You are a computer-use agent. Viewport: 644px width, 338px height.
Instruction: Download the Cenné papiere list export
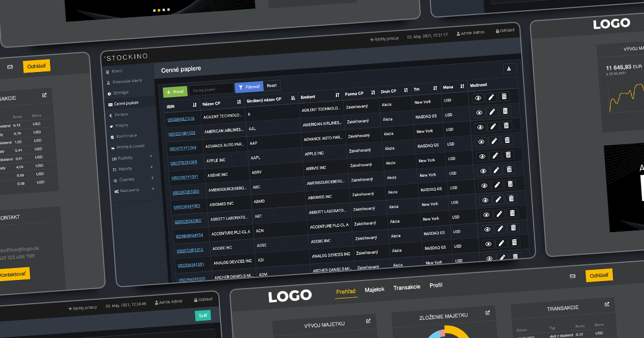[509, 68]
